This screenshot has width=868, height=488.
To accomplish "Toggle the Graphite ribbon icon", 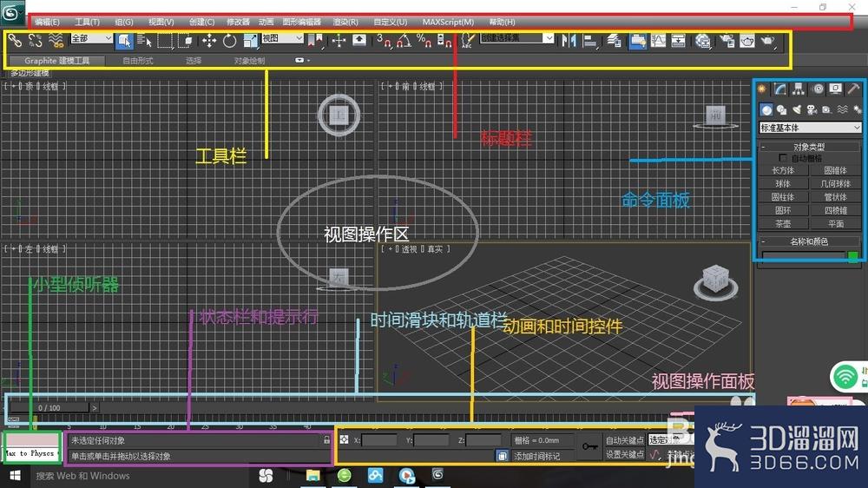I will tap(638, 41).
